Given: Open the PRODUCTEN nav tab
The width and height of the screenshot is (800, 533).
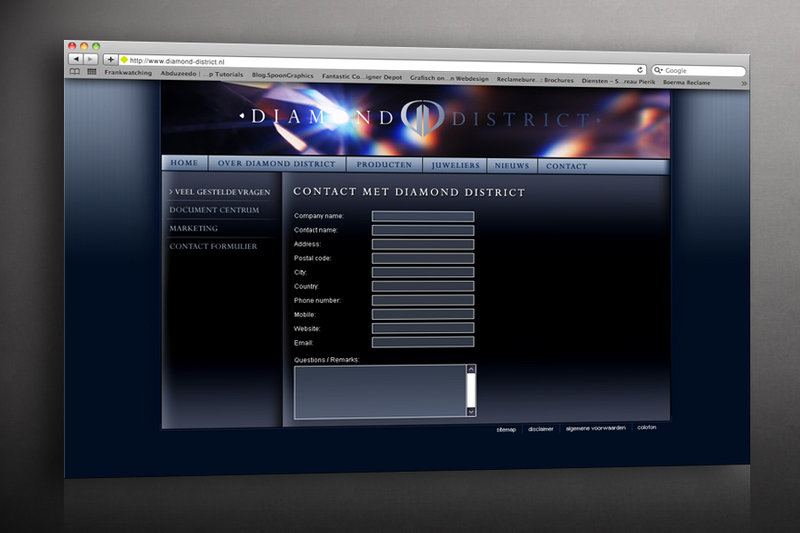Looking at the screenshot, I should pos(384,165).
